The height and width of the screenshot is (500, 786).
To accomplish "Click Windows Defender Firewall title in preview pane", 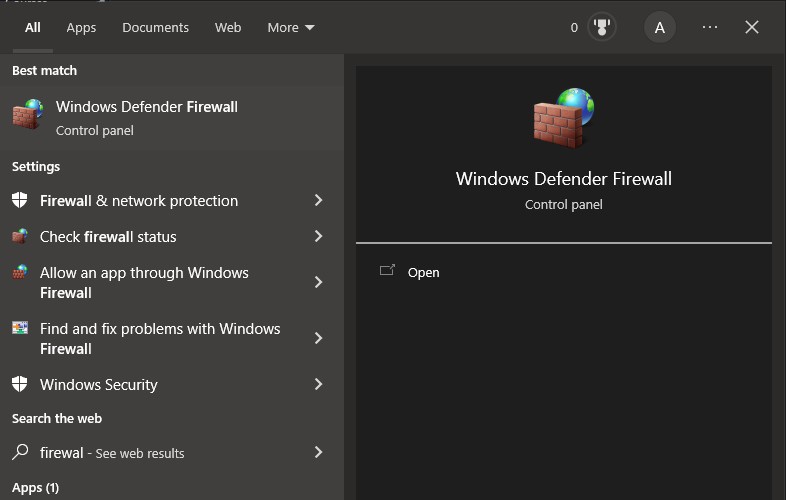I will point(563,179).
